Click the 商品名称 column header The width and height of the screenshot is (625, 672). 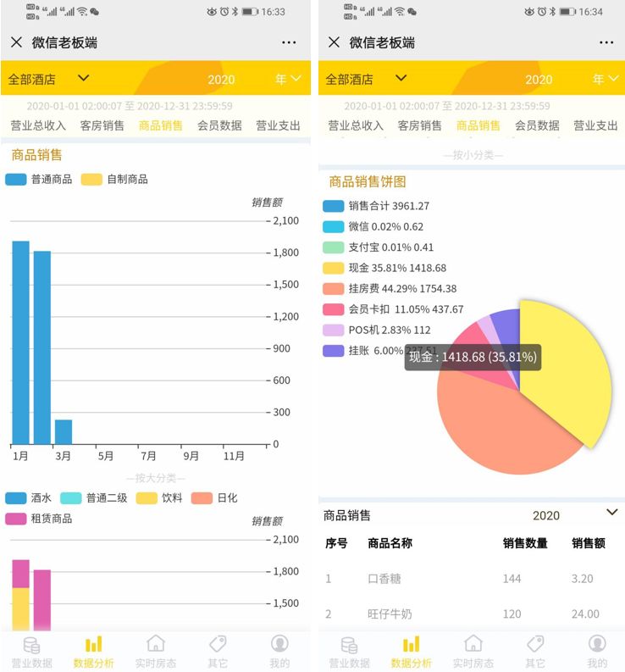[390, 543]
